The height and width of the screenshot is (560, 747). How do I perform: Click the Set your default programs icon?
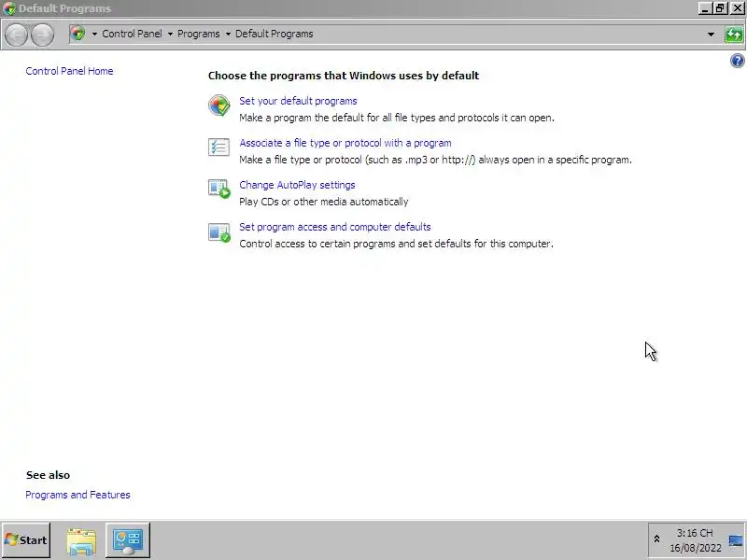pyautogui.click(x=219, y=105)
